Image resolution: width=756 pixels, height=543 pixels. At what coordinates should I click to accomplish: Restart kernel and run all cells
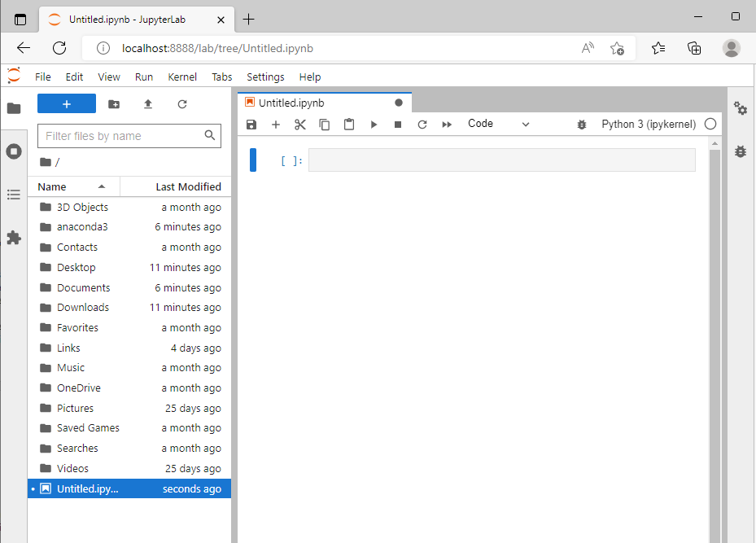447,125
